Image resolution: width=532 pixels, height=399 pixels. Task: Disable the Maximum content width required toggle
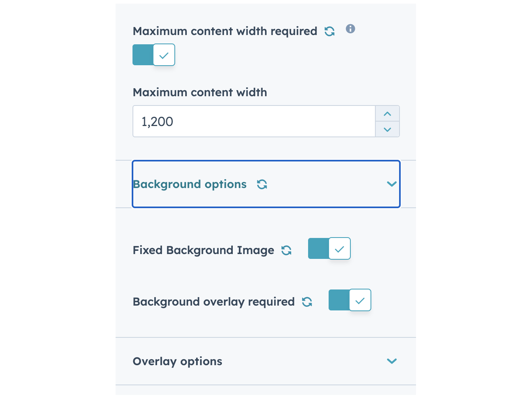click(153, 55)
